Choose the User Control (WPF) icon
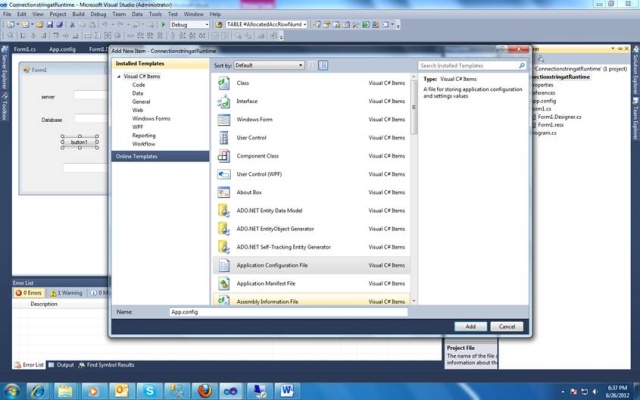The height and width of the screenshot is (400, 640). pos(224,174)
